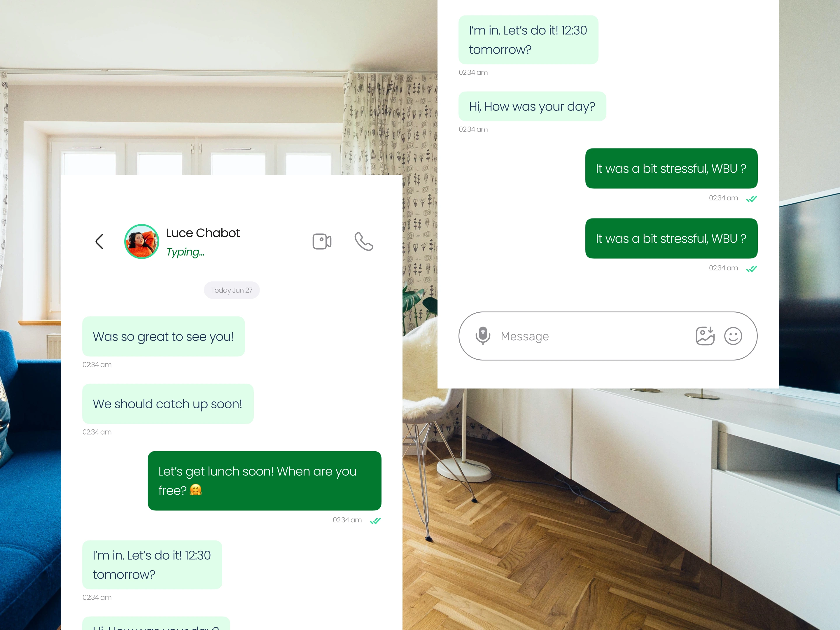
Task: Select the 'We should catch up soon!' message
Action: point(168,404)
